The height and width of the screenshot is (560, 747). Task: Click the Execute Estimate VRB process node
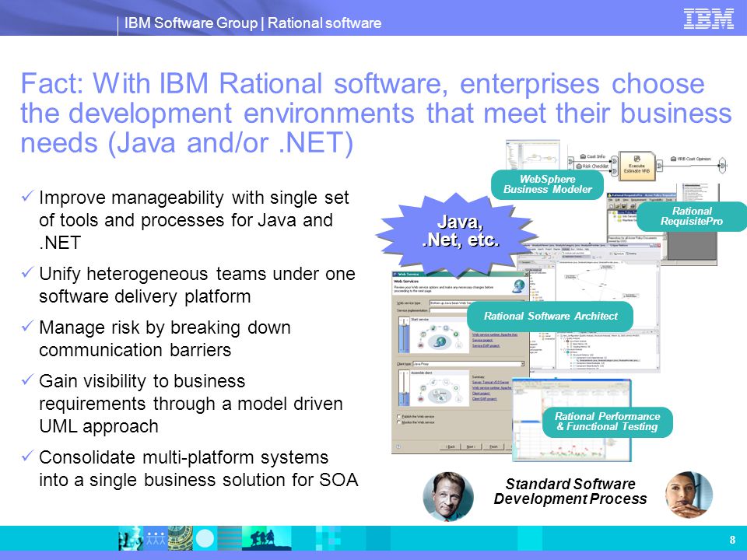(x=637, y=166)
